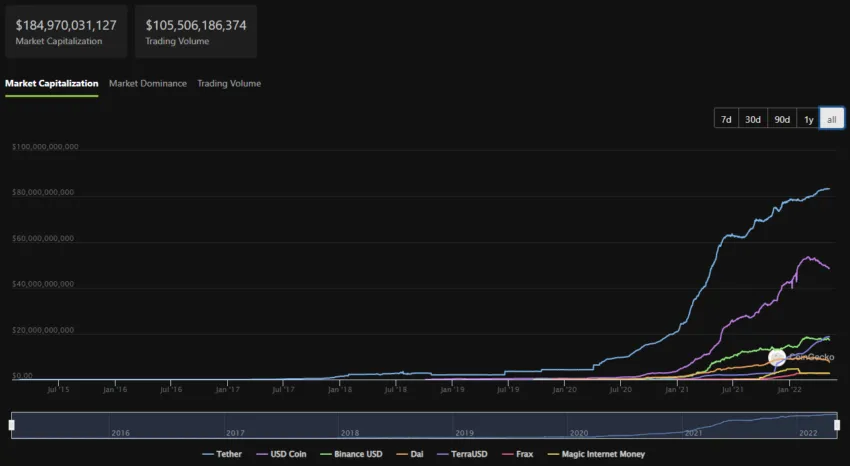Toggle the Dai series in legend

(x=410, y=454)
